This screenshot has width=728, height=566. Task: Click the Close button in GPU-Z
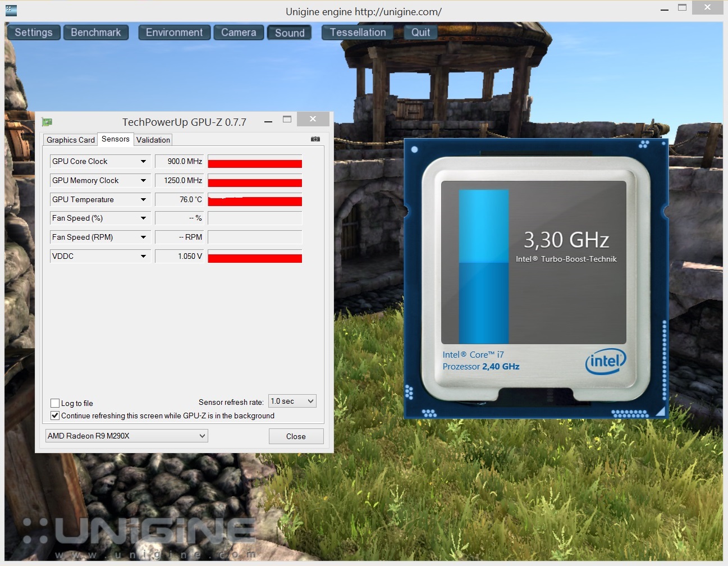point(296,436)
